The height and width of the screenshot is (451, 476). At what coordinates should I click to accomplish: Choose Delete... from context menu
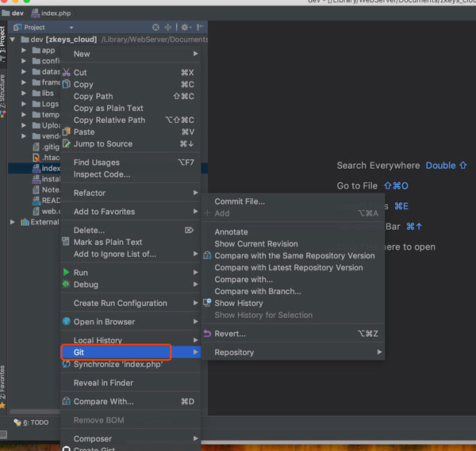(x=131, y=230)
